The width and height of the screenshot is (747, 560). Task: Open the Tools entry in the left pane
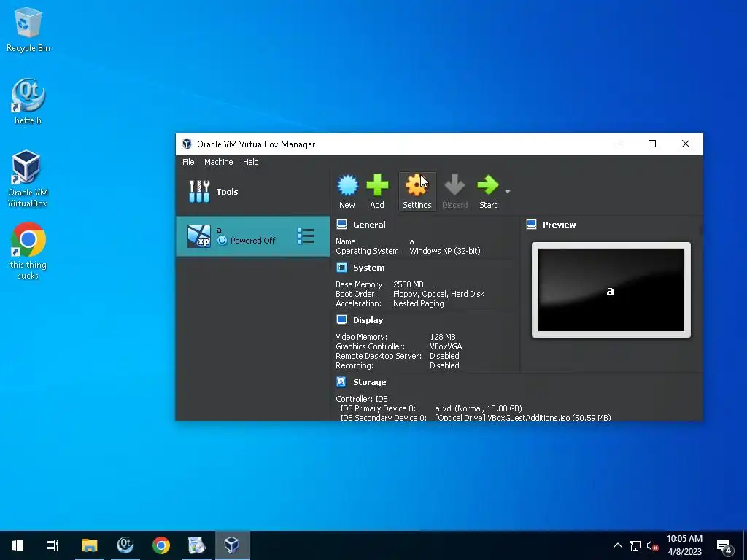pos(252,192)
